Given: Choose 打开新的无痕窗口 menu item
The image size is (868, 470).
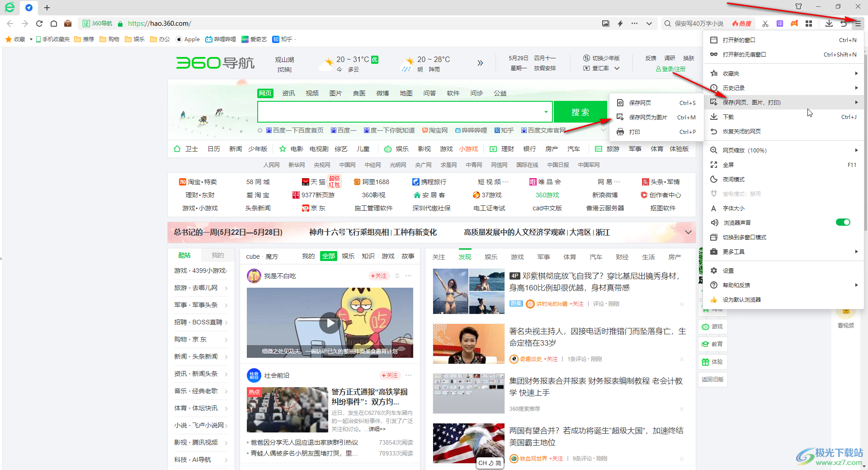Looking at the screenshot, I should 783,54.
